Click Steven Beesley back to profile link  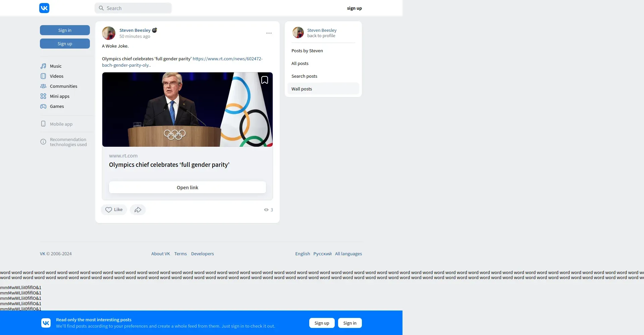322,33
